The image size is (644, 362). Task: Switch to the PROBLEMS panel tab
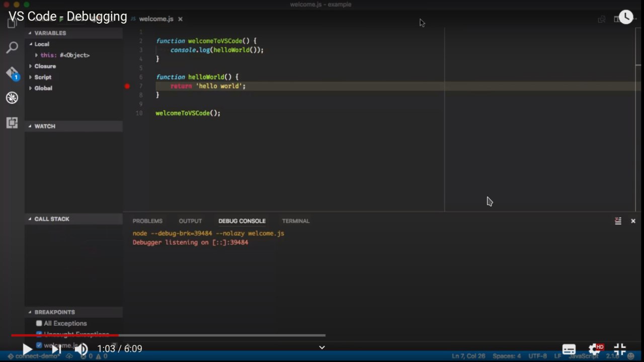[147, 221]
